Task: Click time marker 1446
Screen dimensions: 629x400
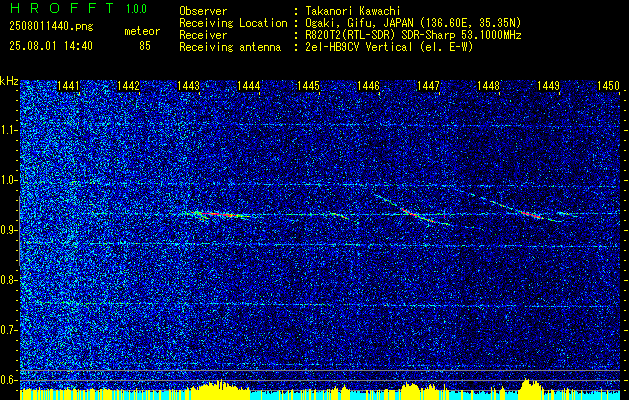Action: point(369,86)
